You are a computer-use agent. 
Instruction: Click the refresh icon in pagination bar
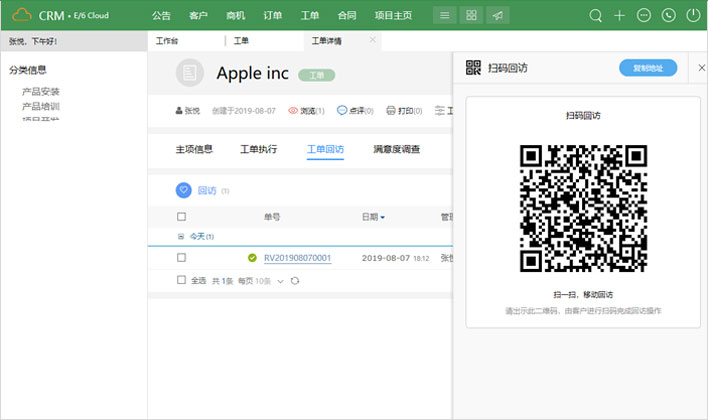point(295,281)
